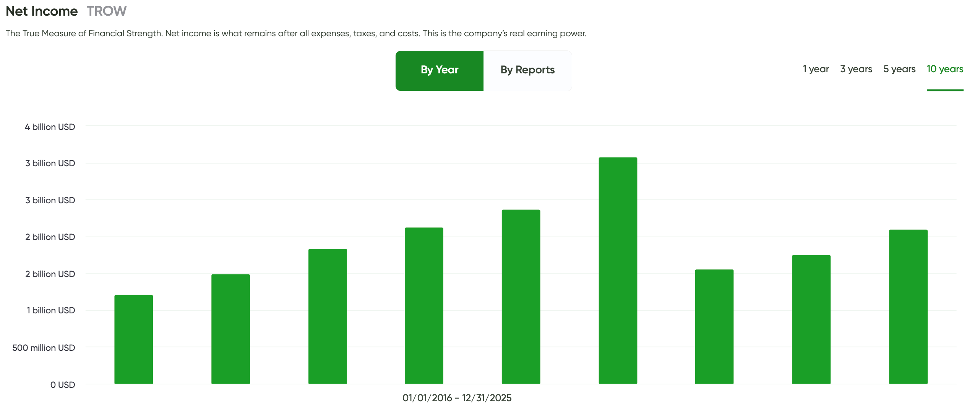Select the 5 years range tab
Viewport: 980px width, 415px height.
click(x=899, y=69)
